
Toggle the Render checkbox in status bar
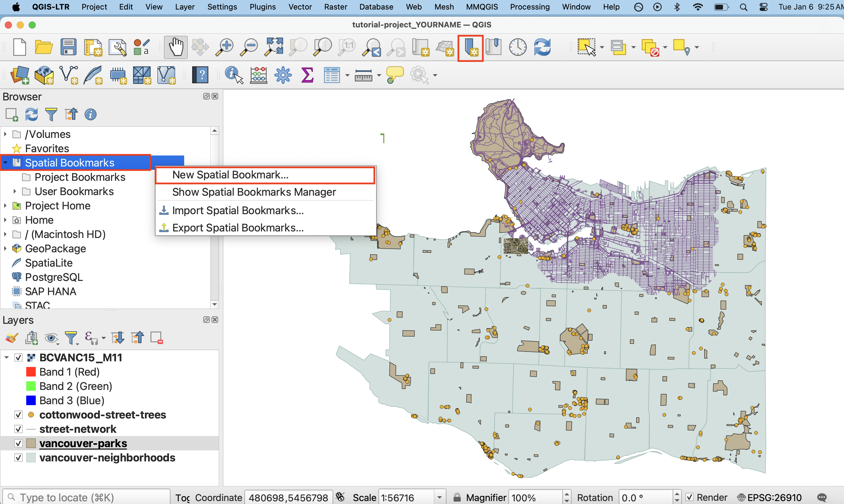689,497
